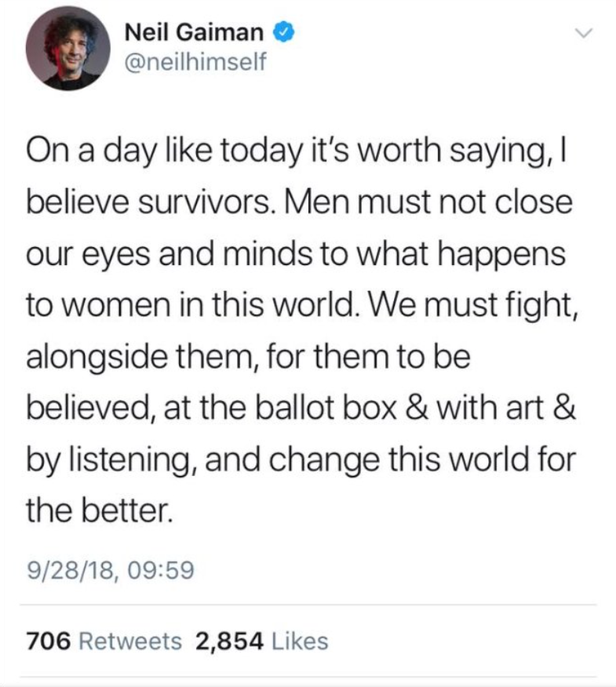The height and width of the screenshot is (687, 616).
Task: View the 706 Retweets list
Action: tap(104, 641)
